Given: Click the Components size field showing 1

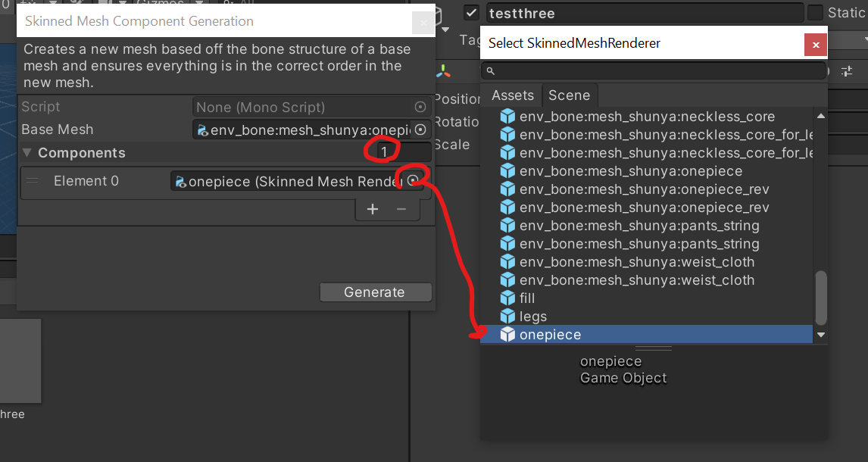Looking at the screenshot, I should pyautogui.click(x=404, y=151).
